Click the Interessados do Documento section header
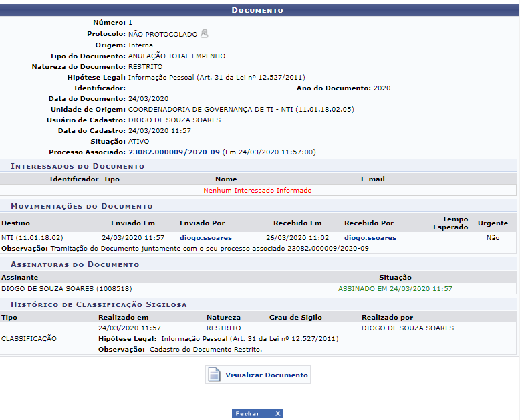This screenshot has height=420, width=520. [x=77, y=166]
